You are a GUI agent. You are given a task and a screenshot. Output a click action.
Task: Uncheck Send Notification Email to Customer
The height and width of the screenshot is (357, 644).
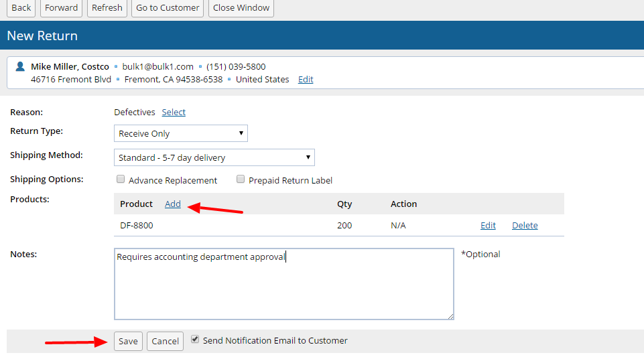(x=195, y=340)
